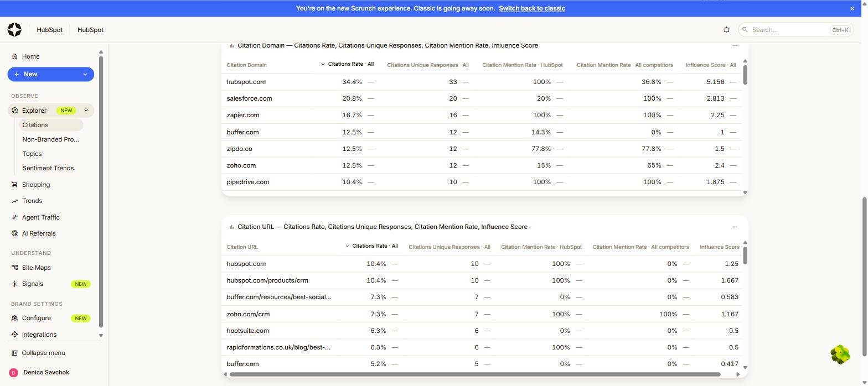Click the zapier.com row
868x386 pixels.
482,115
